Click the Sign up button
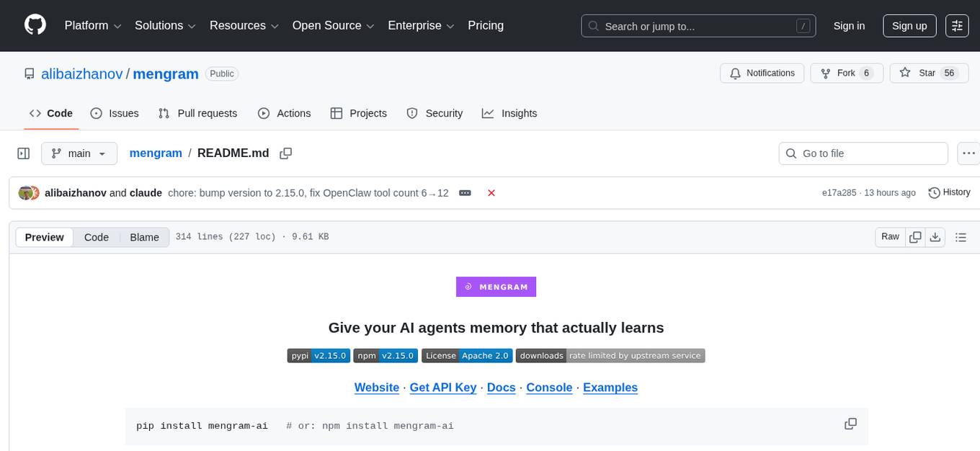 click(909, 25)
